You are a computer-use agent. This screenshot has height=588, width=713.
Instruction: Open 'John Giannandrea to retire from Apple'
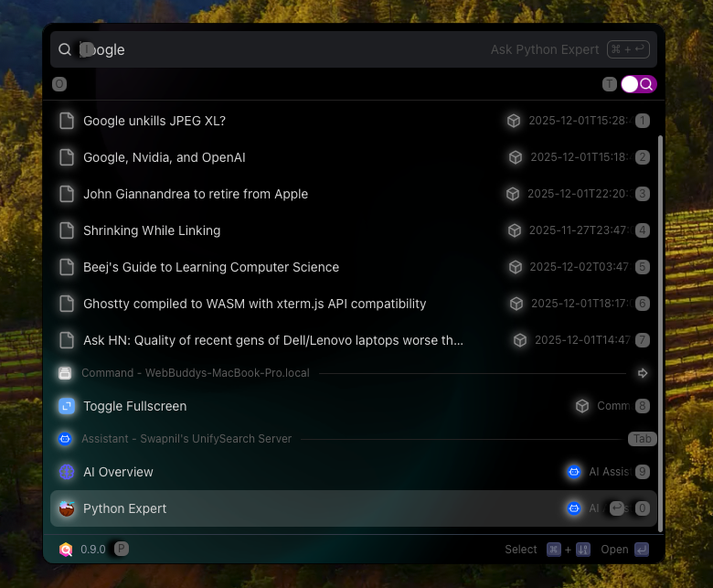[x=354, y=194]
